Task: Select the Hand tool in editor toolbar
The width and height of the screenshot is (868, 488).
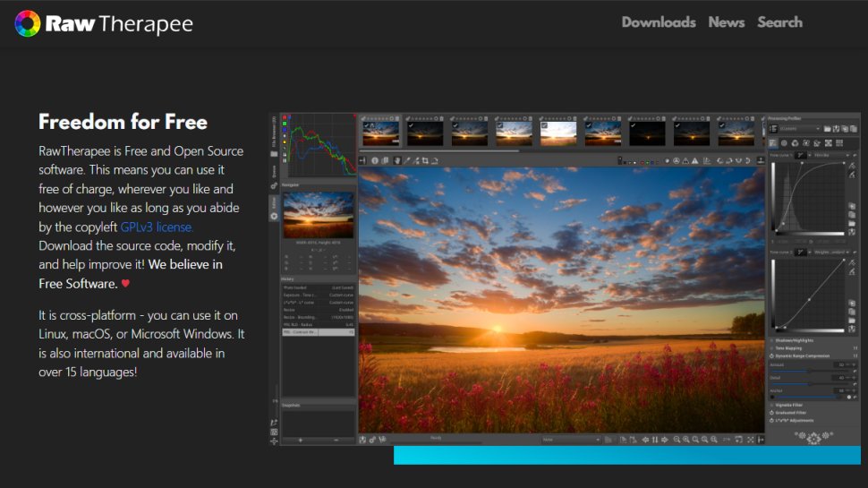Action: click(x=397, y=160)
